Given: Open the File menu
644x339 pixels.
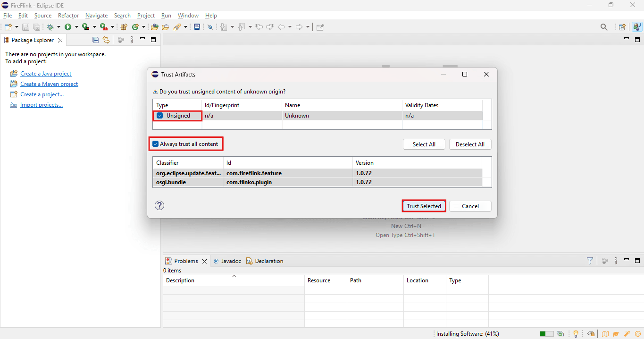Looking at the screenshot, I should coord(8,16).
